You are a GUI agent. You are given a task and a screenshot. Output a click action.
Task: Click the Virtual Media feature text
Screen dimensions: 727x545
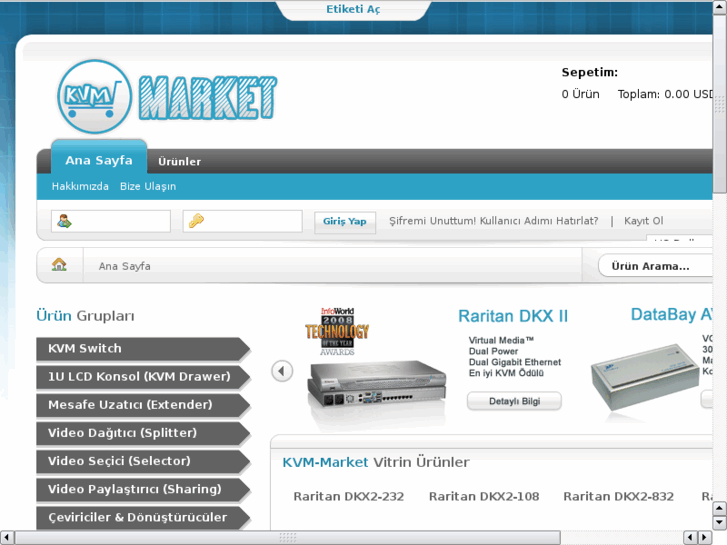point(501,340)
